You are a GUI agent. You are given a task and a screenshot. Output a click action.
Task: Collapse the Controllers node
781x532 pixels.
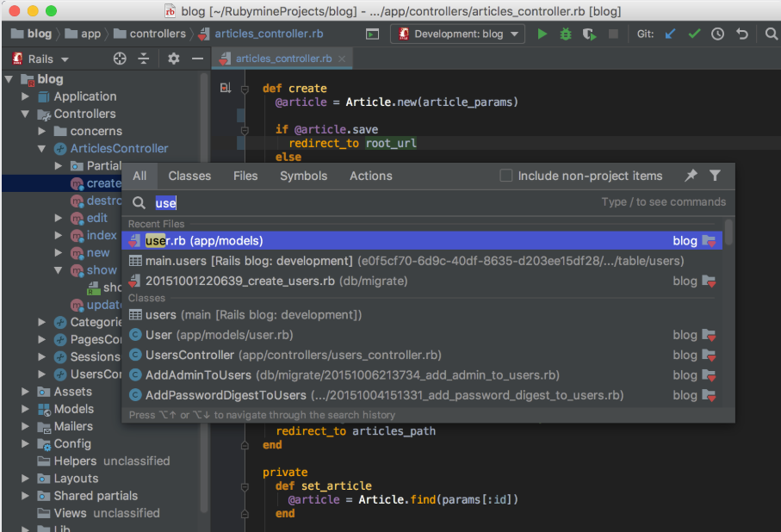pyautogui.click(x=26, y=114)
